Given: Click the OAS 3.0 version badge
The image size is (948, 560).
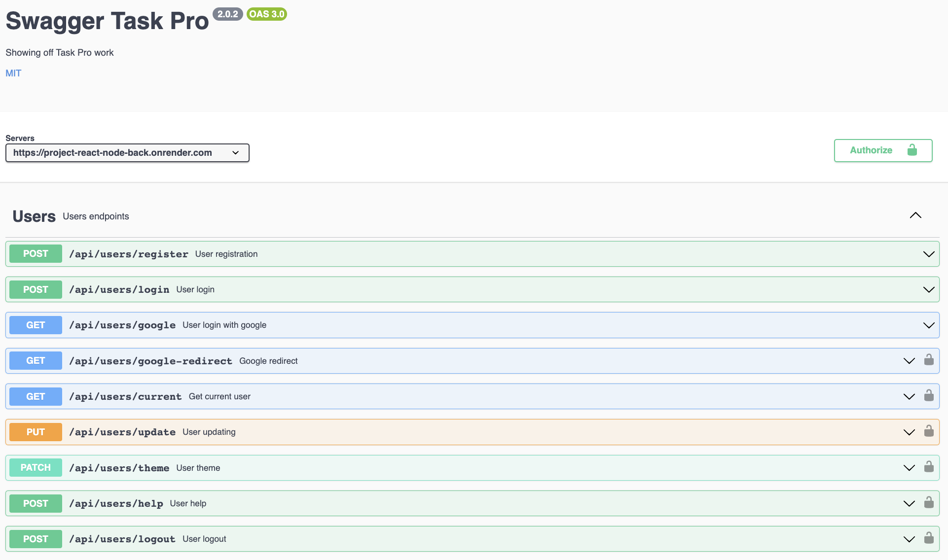Looking at the screenshot, I should click(266, 14).
